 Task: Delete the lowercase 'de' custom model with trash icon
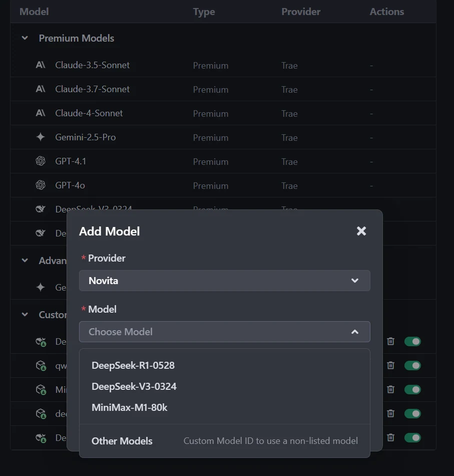[x=390, y=413]
